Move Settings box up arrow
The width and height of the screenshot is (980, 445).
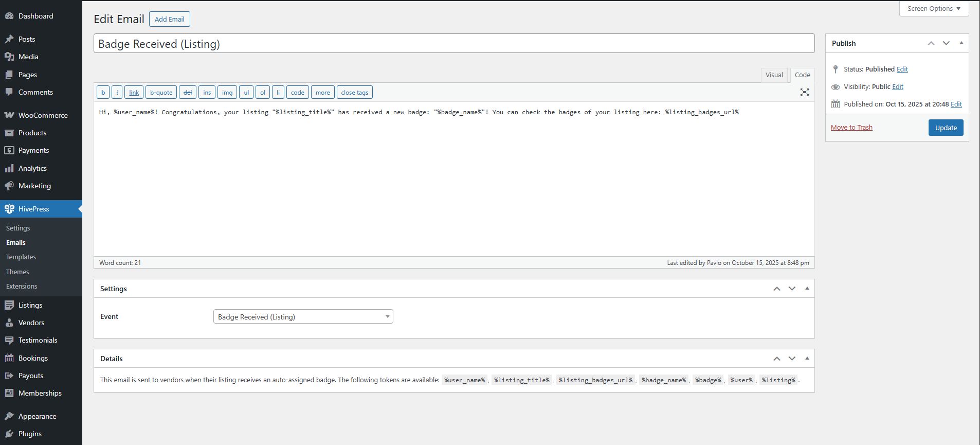coord(777,289)
